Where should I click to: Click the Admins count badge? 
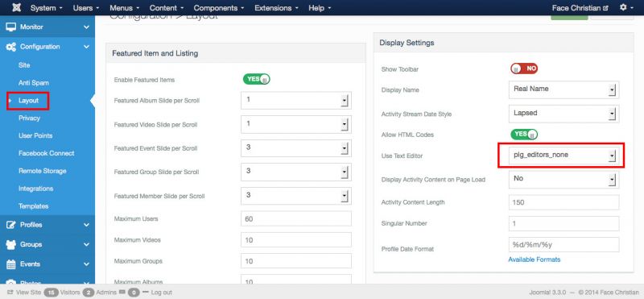pos(89,293)
